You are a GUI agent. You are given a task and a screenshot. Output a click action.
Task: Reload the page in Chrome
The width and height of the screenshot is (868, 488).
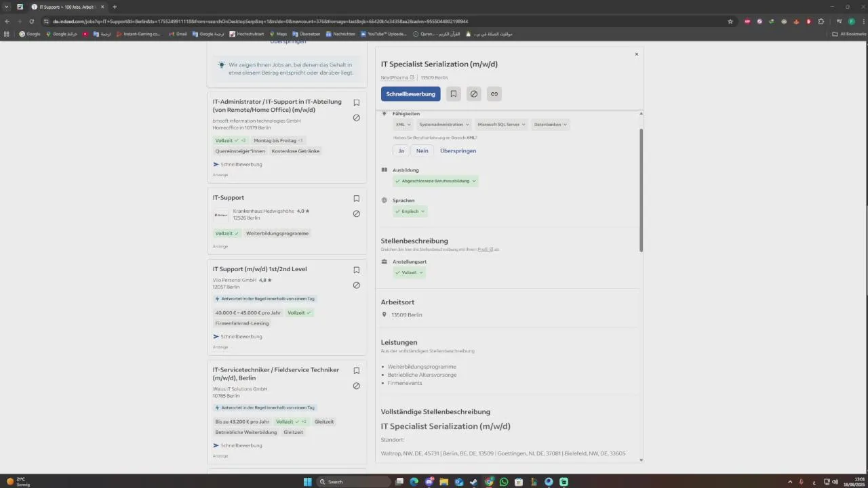pos(31,21)
